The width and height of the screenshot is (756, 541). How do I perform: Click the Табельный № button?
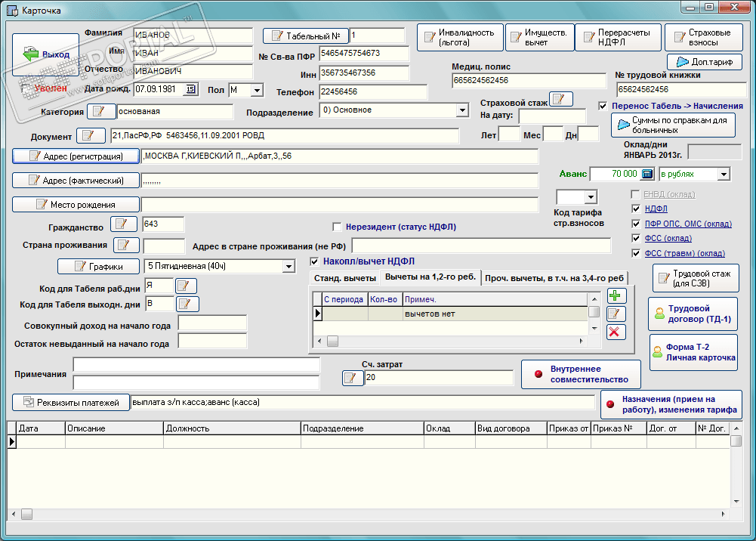click(x=305, y=36)
